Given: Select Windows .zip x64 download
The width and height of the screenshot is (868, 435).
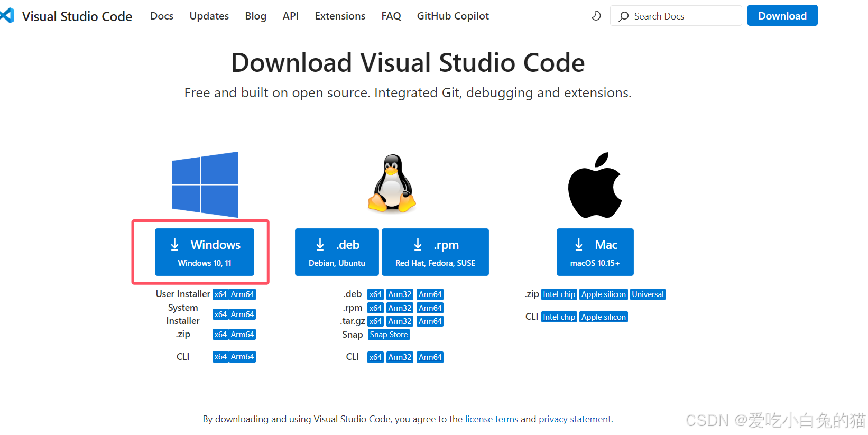Looking at the screenshot, I should click(220, 335).
